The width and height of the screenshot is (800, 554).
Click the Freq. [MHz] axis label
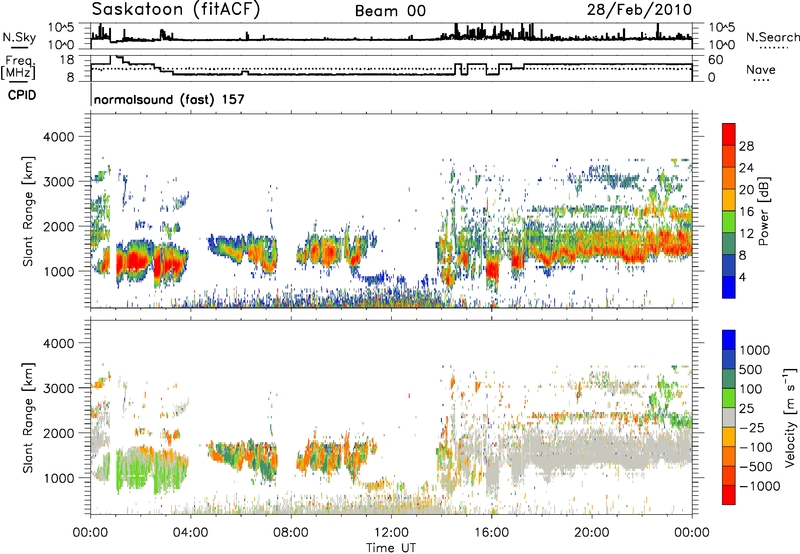[18, 67]
